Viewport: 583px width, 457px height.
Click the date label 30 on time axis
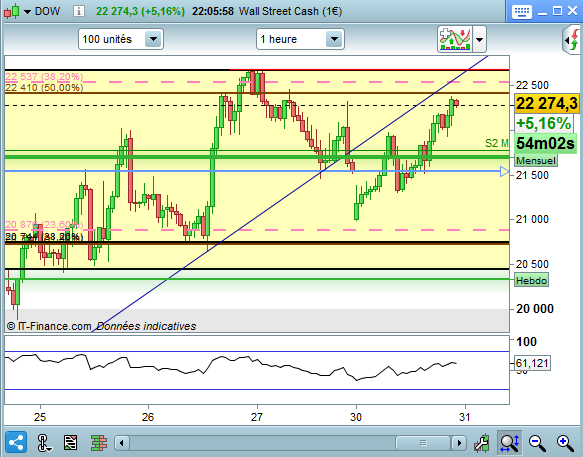pos(356,417)
